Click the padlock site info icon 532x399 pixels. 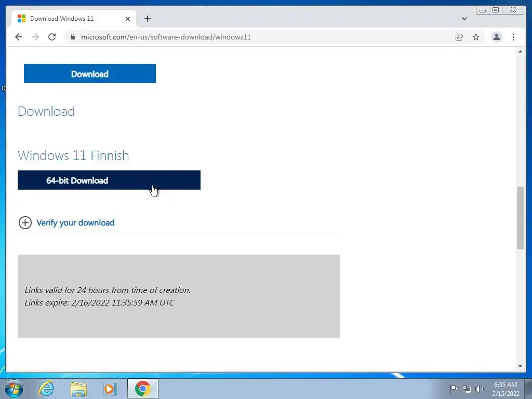[73, 37]
